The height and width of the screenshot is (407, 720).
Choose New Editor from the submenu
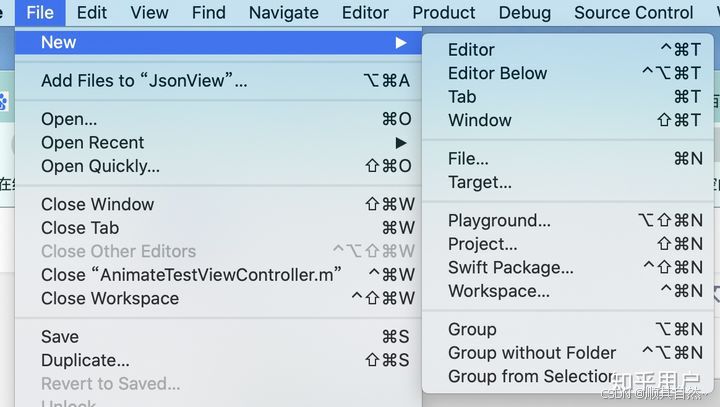568,50
